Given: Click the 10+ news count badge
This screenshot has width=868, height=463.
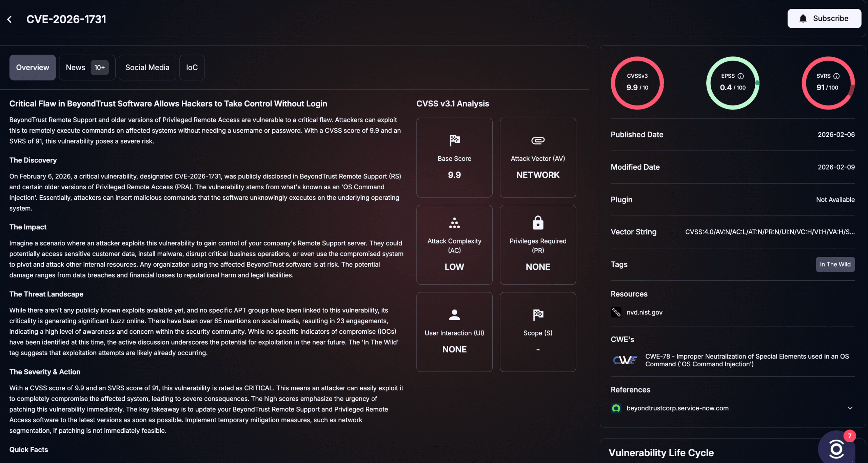Looking at the screenshot, I should [100, 67].
